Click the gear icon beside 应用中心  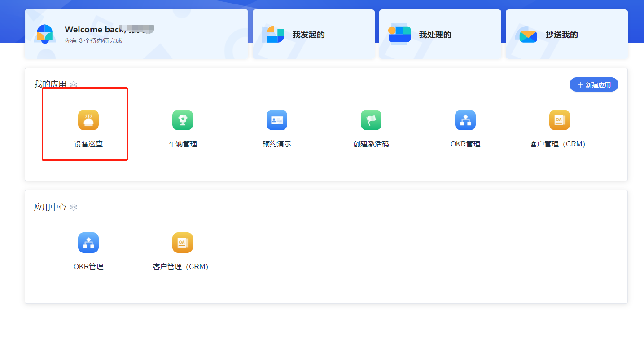[74, 207]
